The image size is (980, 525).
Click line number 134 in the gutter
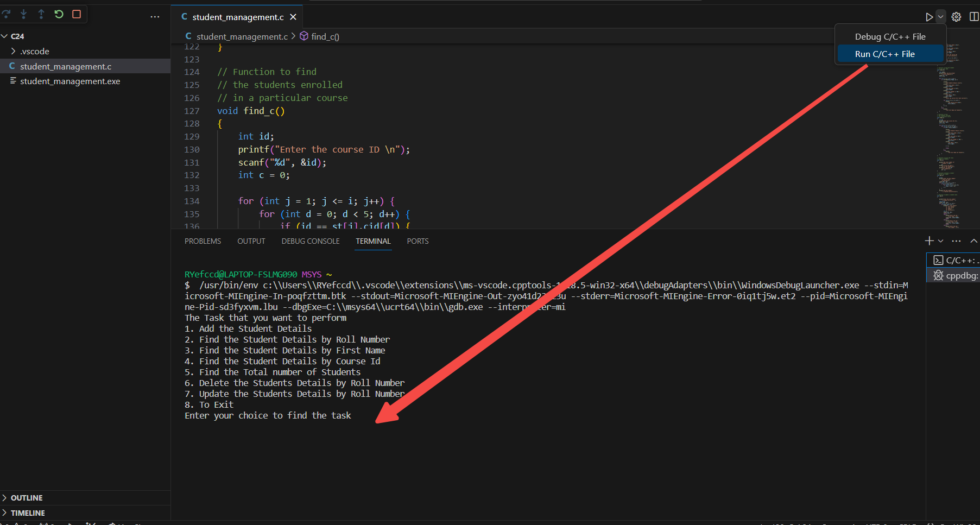[192, 201]
